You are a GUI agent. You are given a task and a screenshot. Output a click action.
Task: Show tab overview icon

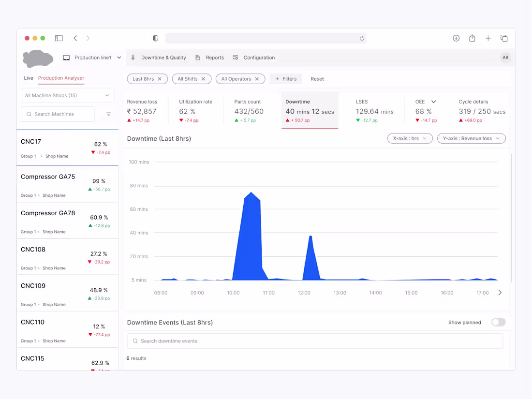coord(504,38)
